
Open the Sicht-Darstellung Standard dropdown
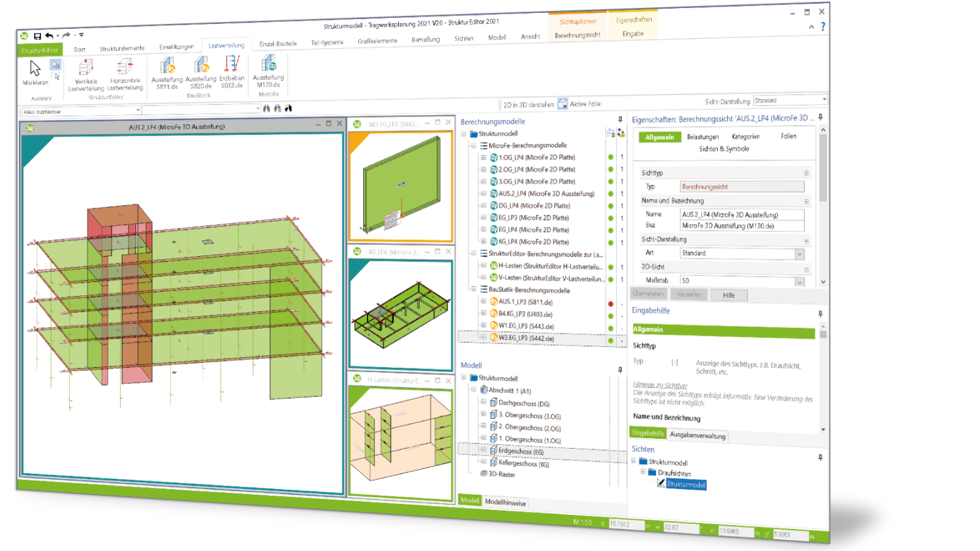(824, 99)
